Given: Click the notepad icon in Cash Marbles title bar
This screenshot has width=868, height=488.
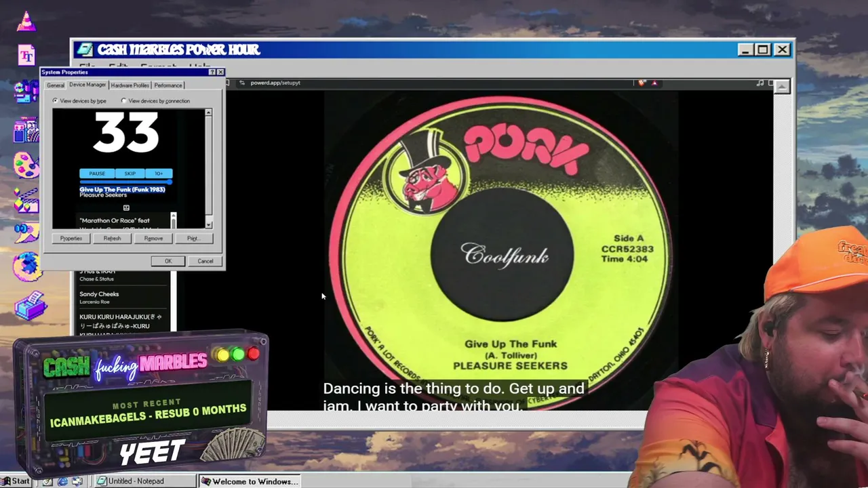Looking at the screenshot, I should pos(84,49).
